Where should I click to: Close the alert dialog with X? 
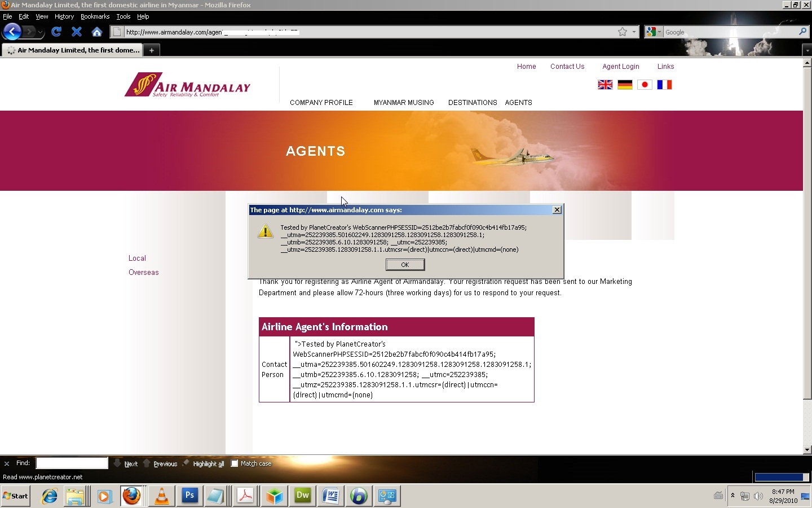click(557, 210)
